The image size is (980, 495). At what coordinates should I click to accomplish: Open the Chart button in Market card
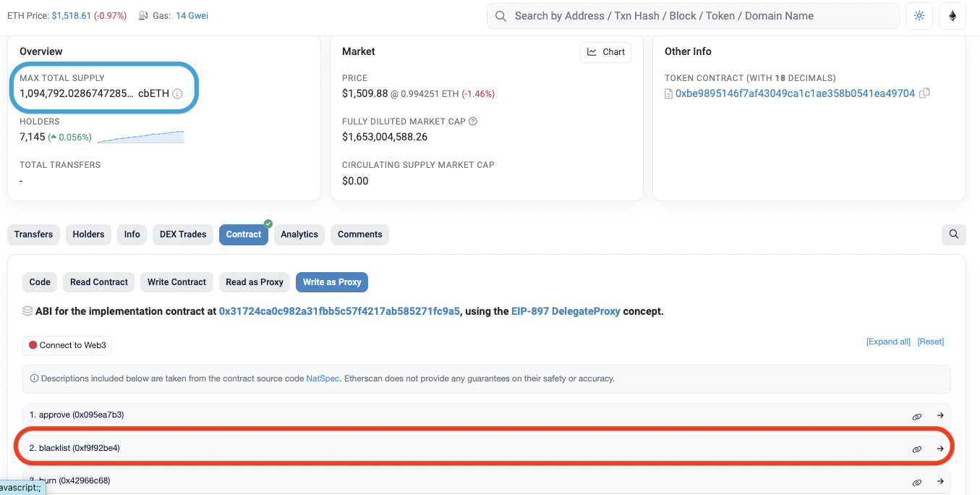coord(606,52)
